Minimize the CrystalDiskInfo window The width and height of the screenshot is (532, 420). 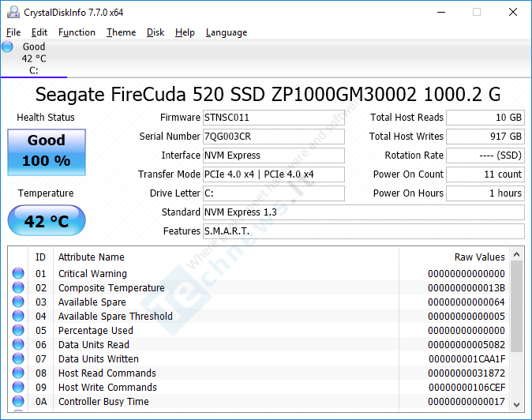coord(441,12)
